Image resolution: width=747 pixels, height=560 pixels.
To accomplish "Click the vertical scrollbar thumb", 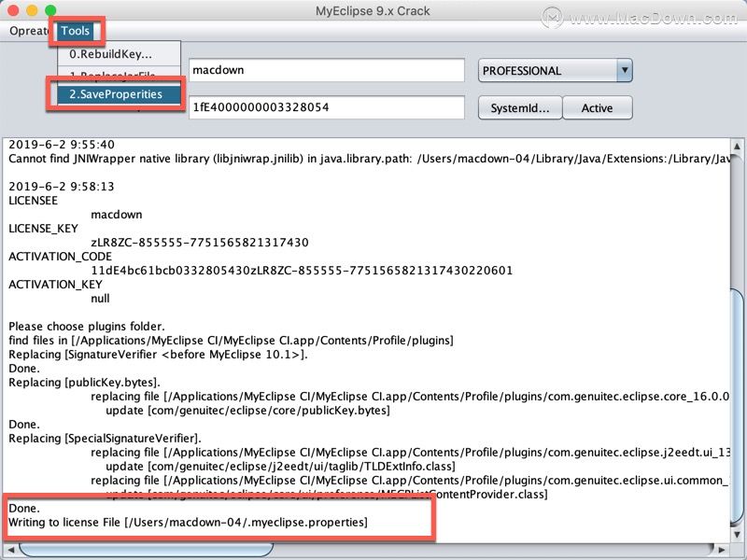I will click(737, 405).
